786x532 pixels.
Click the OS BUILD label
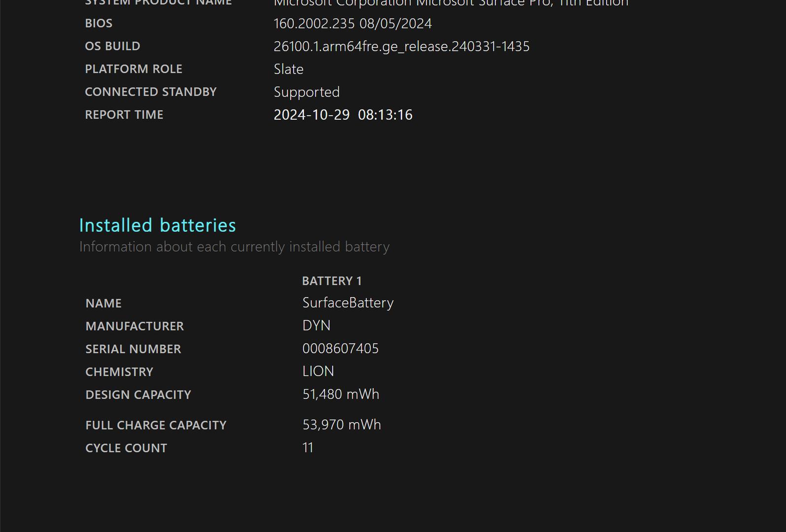112,46
